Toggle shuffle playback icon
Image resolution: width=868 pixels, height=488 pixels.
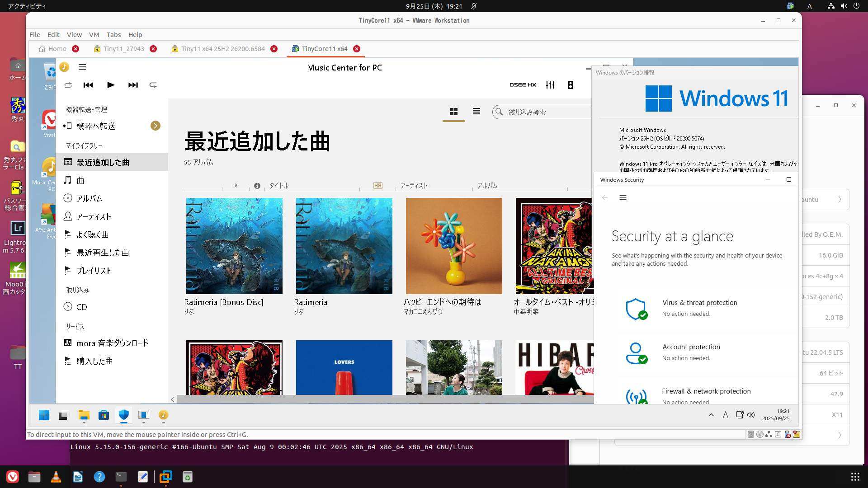tap(68, 85)
